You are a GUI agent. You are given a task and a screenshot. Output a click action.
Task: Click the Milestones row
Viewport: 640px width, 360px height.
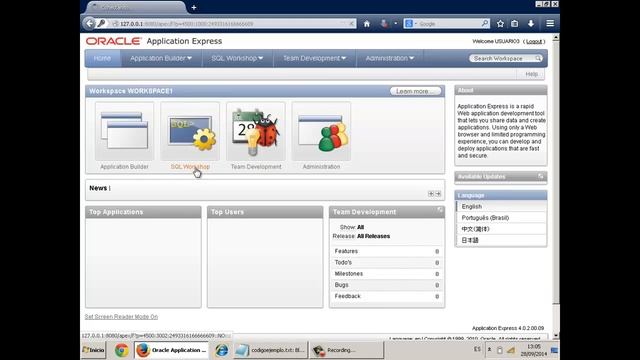coord(387,273)
